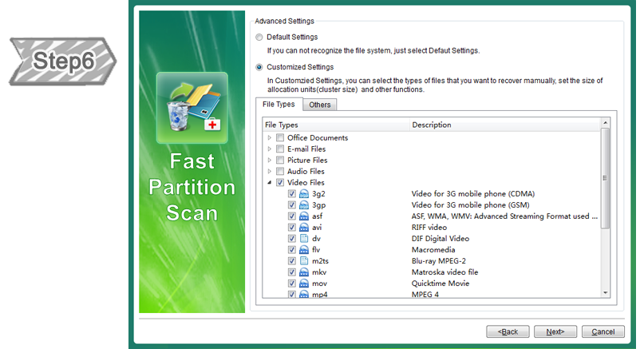This screenshot has width=644, height=349.
Task: Collapse the Video Files tree node
Action: tap(270, 183)
